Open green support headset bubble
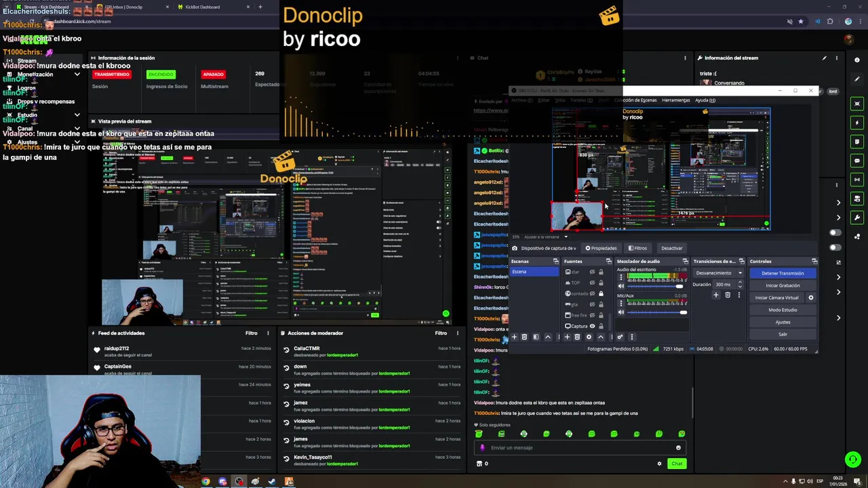Viewport: 868px width, 488px height. pos(853,460)
